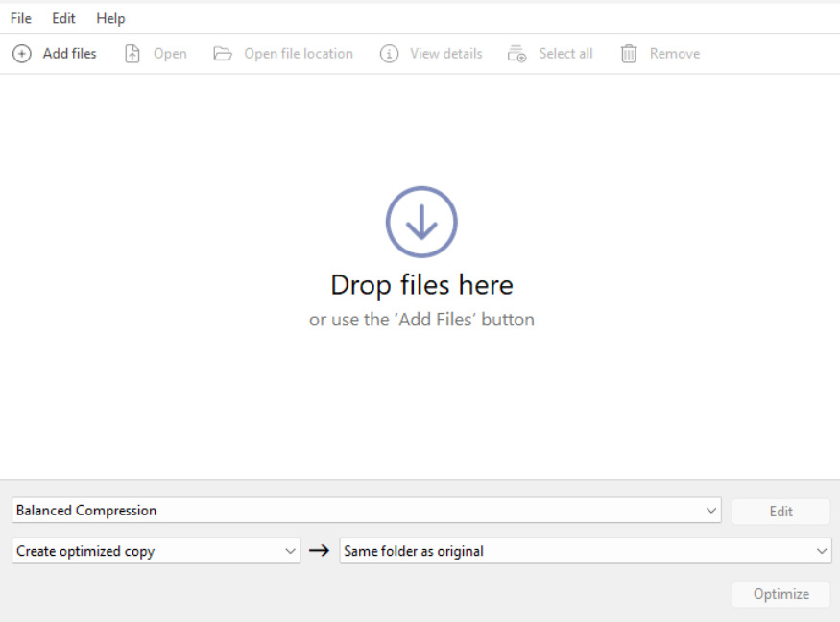Expand the Same folder as original dropdown
This screenshot has width=840, height=622.
(x=586, y=551)
